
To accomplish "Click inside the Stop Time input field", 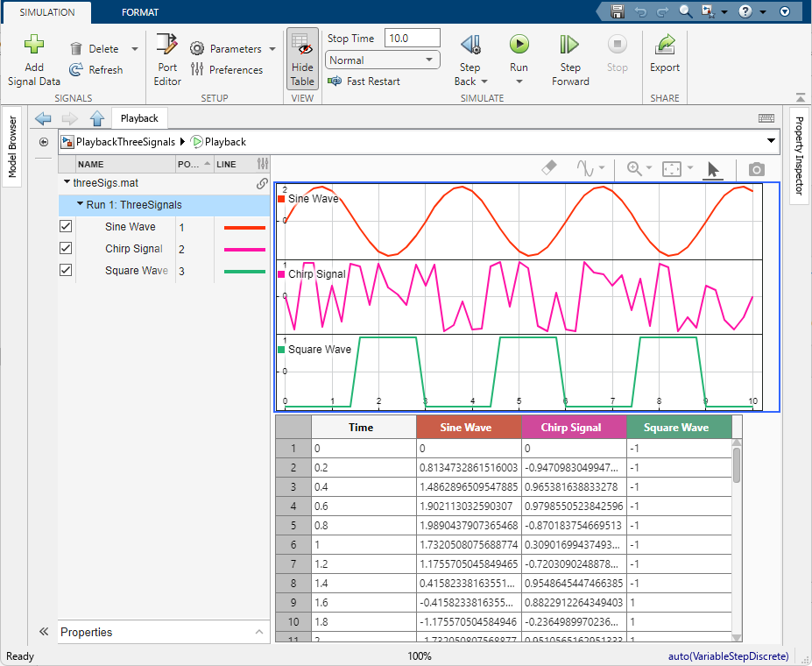I will point(412,38).
